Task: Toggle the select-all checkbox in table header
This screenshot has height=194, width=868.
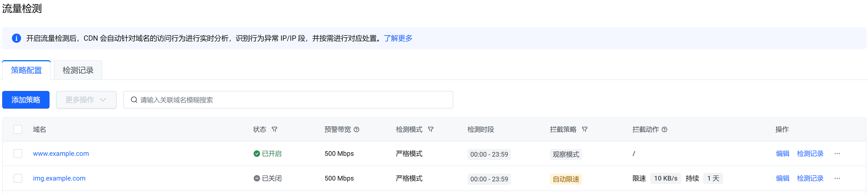Action: click(x=18, y=129)
